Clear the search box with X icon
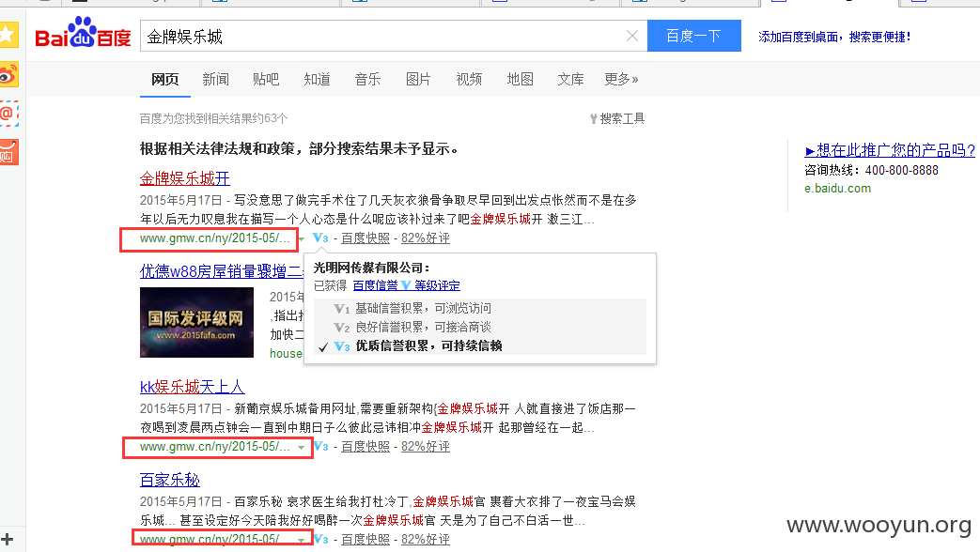The width and height of the screenshot is (980, 552). (631, 37)
